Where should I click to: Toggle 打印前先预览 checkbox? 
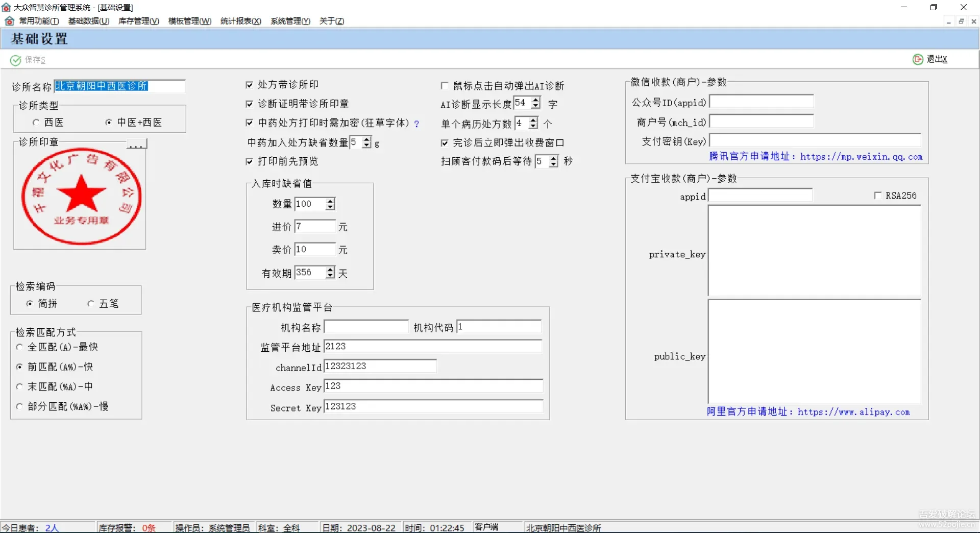click(250, 161)
